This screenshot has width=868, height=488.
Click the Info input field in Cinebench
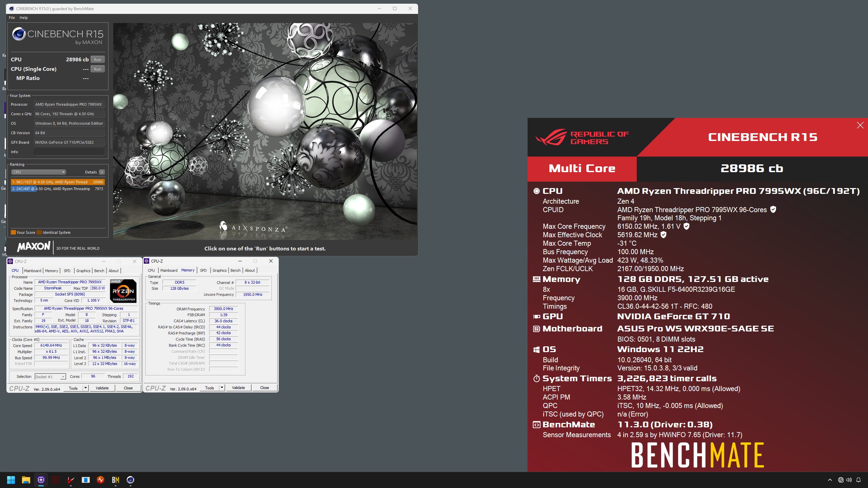(69, 152)
